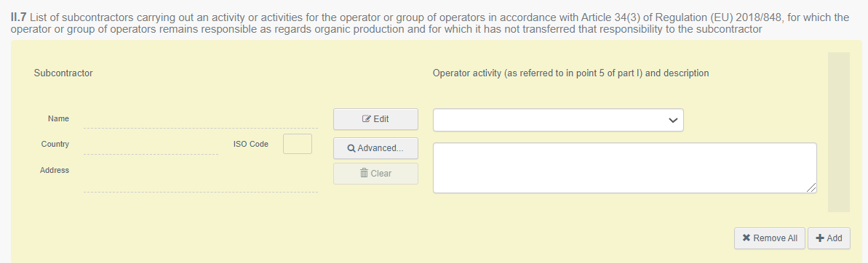Open the Operator activity combo box
The width and height of the screenshot is (868, 263).
[x=558, y=121]
